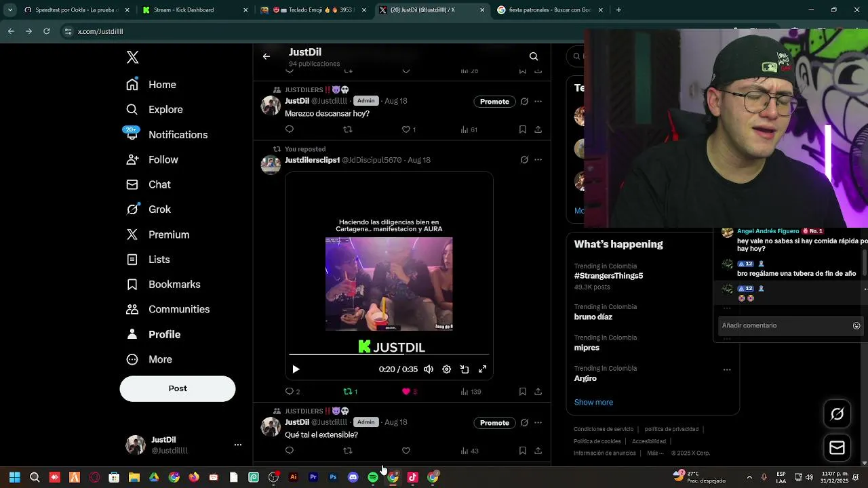Open Grok icon on Justdilersclips1 repost
Viewport: 868px width, 488px height.
[x=524, y=160]
